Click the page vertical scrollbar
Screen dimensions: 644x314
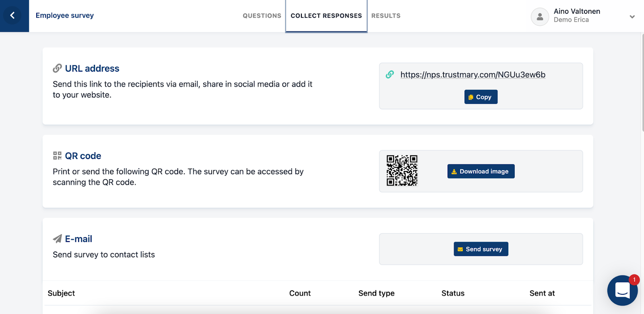(x=642, y=83)
